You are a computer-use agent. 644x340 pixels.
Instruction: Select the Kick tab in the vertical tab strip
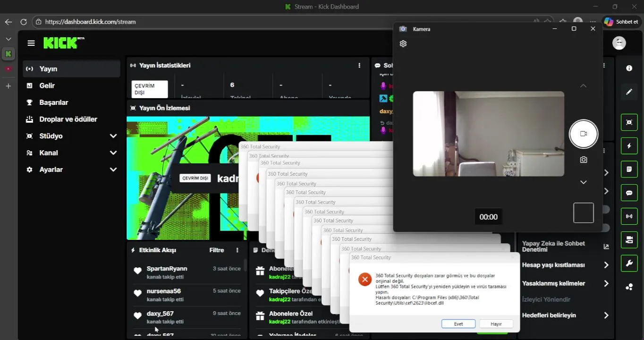click(8, 54)
